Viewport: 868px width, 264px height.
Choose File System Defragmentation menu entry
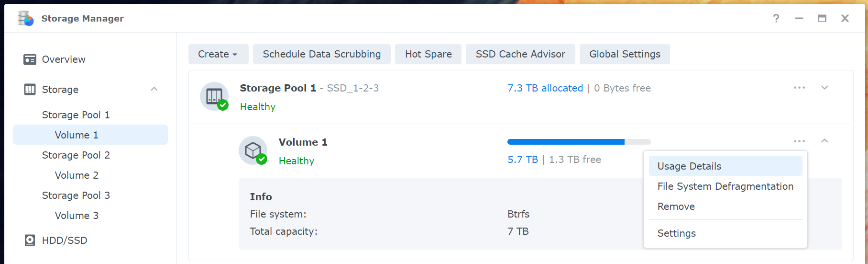[x=725, y=186]
